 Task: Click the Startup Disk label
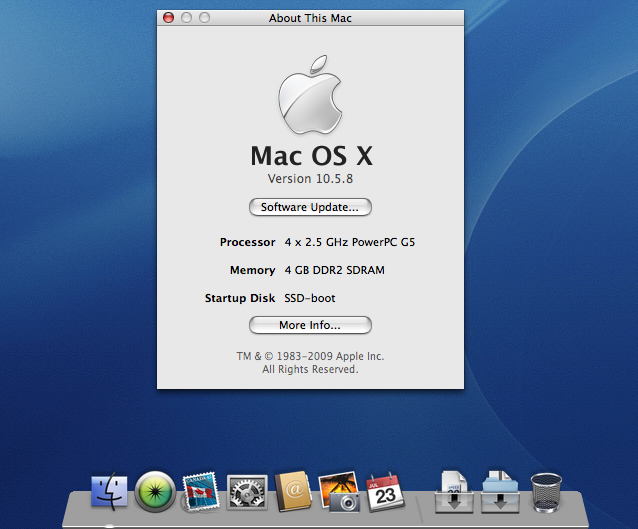tap(240, 298)
